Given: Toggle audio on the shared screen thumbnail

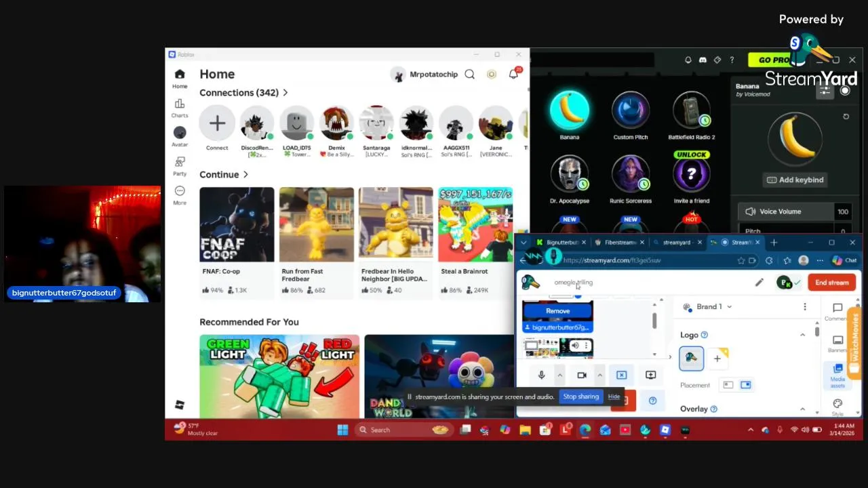Looking at the screenshot, I should 575,346.
